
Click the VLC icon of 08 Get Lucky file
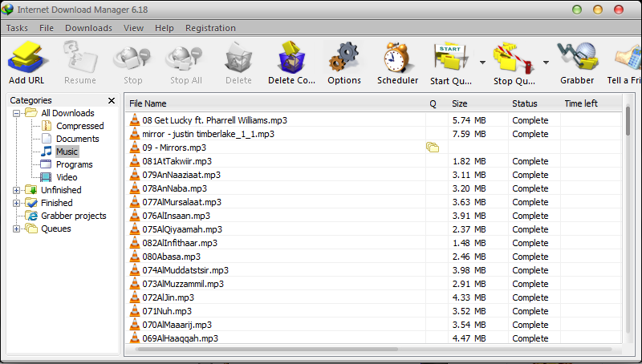tap(135, 119)
